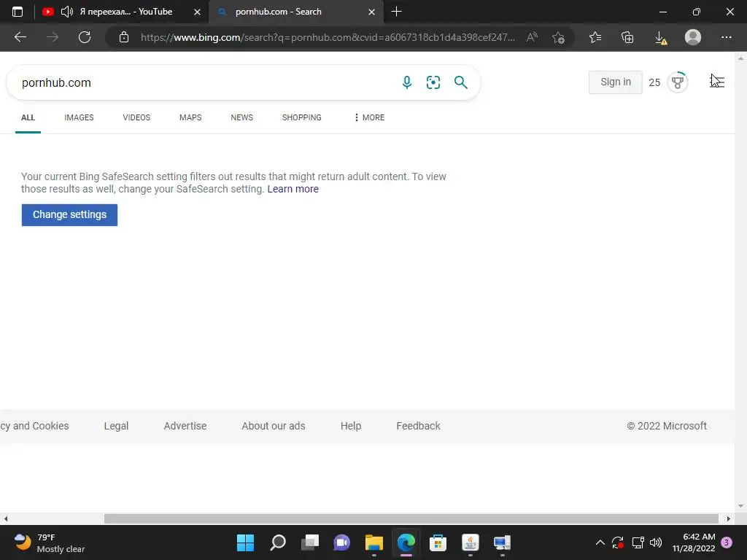Open the Legal footer link

pos(116,426)
